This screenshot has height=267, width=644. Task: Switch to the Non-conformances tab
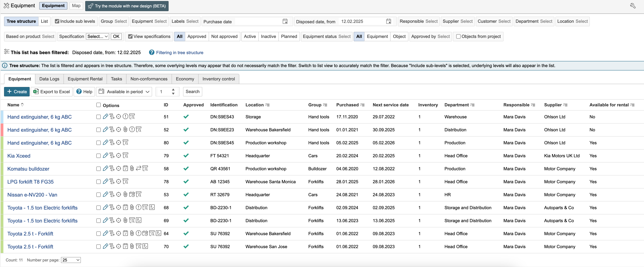tap(149, 79)
